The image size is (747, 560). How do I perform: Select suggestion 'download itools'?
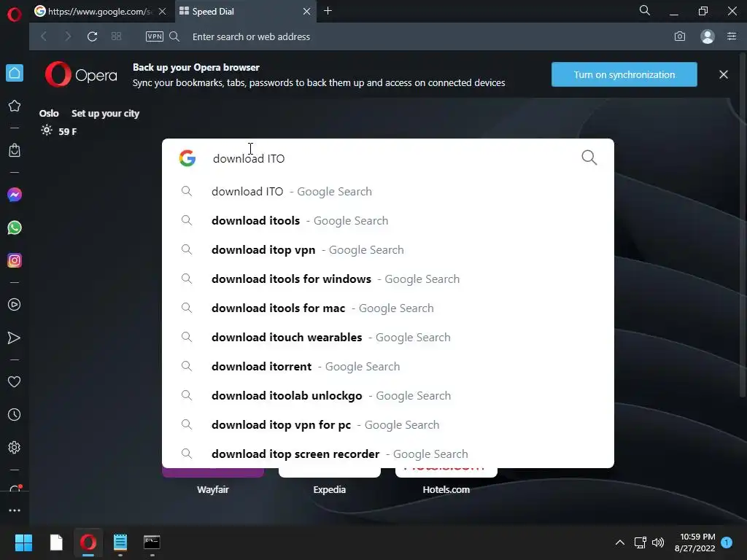[x=388, y=220]
